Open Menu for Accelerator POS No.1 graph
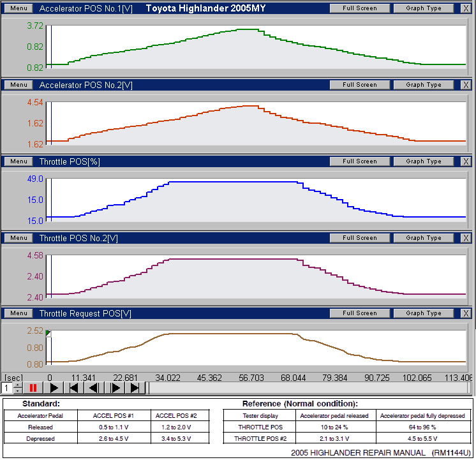Screen dimensions: 476x460 point(19,8)
